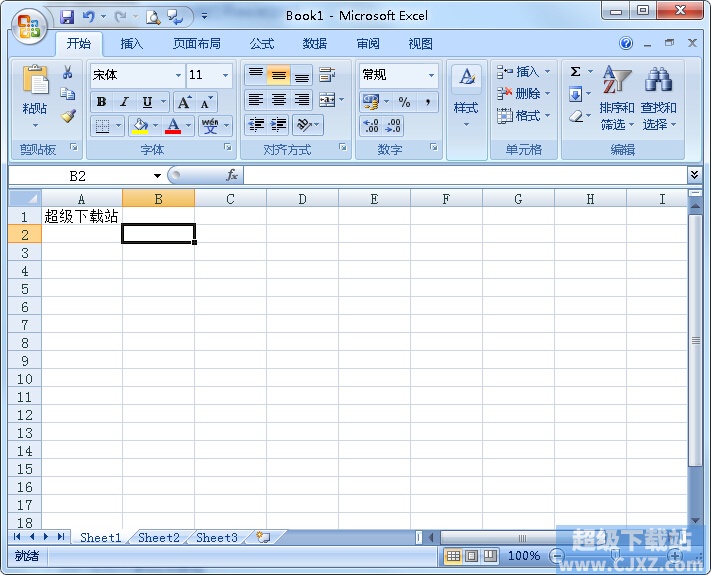The width and height of the screenshot is (711, 575).
Task: Open the font name dropdown showing 宋体
Action: click(x=178, y=75)
